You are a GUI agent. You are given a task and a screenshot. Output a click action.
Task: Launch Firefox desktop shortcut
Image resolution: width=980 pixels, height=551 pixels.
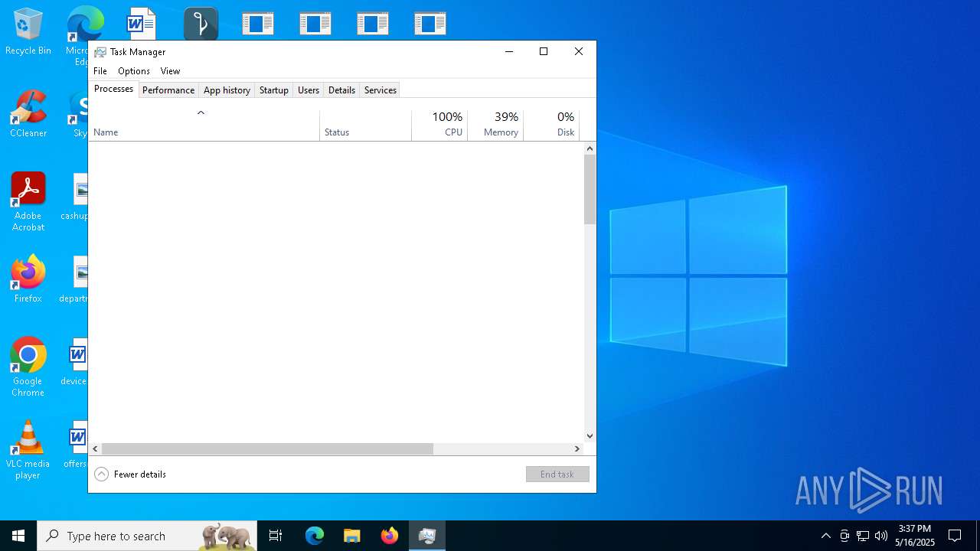tap(28, 280)
